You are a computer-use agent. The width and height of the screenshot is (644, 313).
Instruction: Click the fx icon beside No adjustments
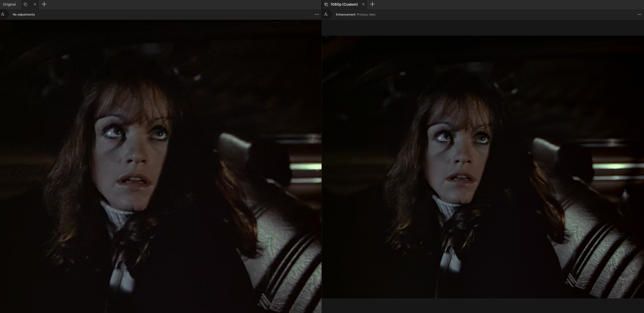coord(3,14)
